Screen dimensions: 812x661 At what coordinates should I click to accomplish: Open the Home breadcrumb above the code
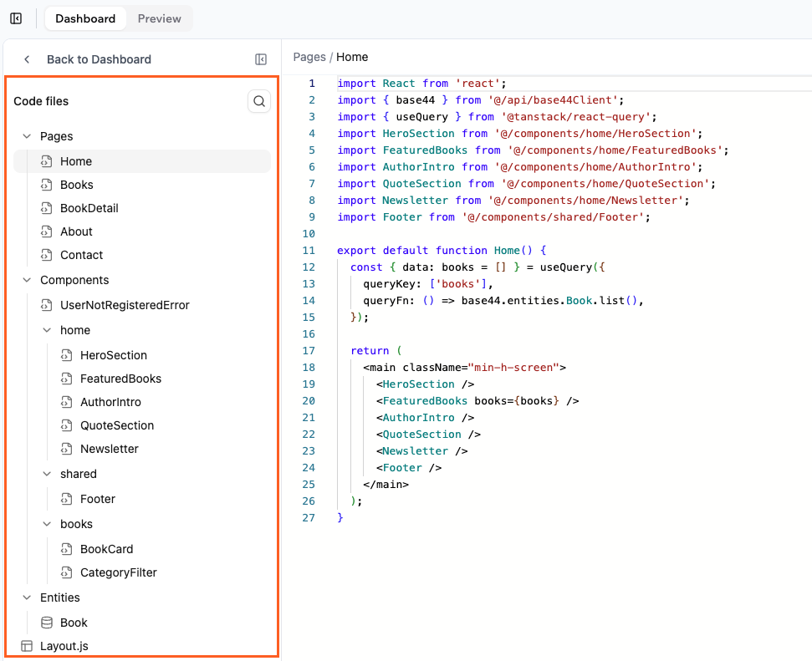[352, 57]
